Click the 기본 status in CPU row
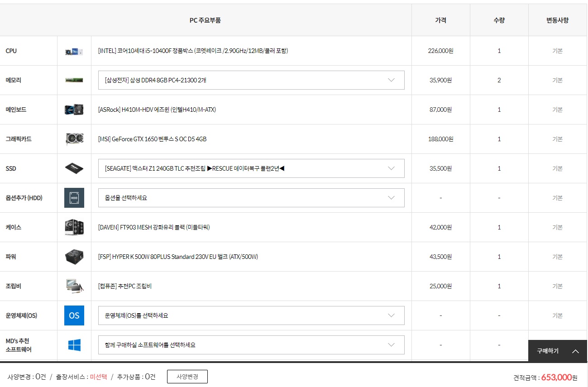 [558, 51]
